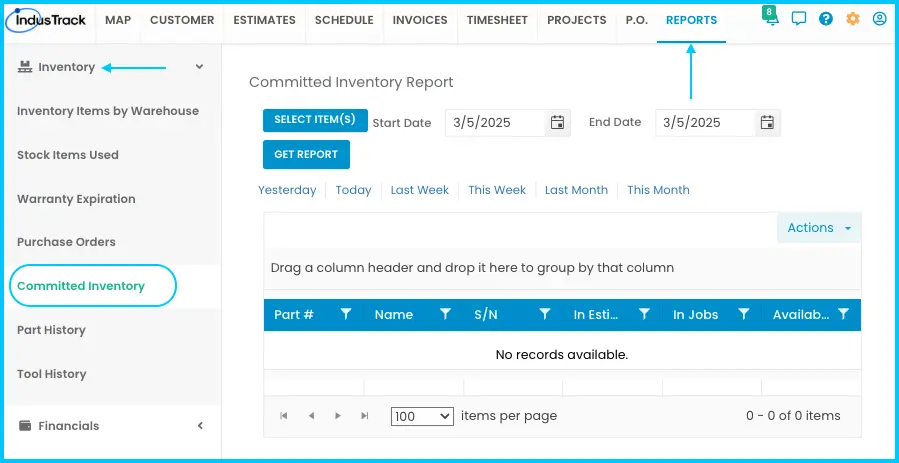Go to the last page

coord(365,416)
